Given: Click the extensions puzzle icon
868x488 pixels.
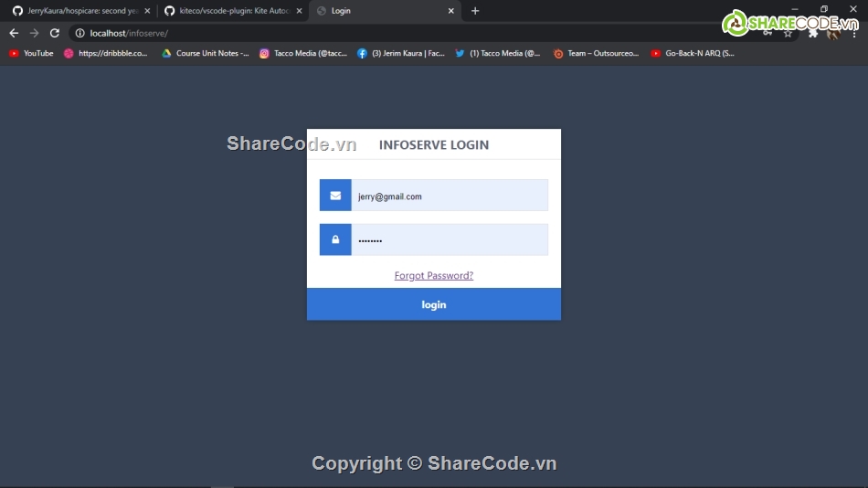Looking at the screenshot, I should pyautogui.click(x=812, y=33).
